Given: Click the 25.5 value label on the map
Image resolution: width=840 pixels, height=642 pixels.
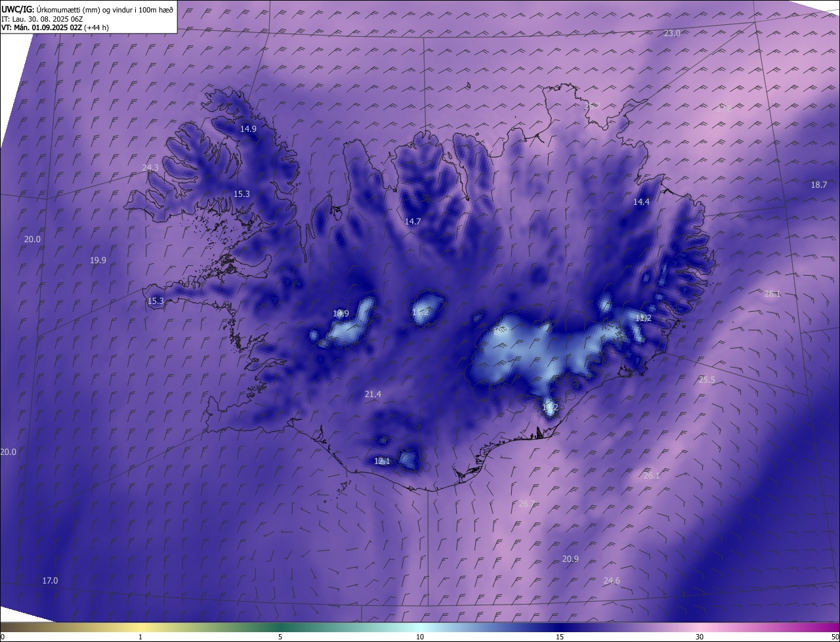Looking at the screenshot, I should [x=707, y=380].
